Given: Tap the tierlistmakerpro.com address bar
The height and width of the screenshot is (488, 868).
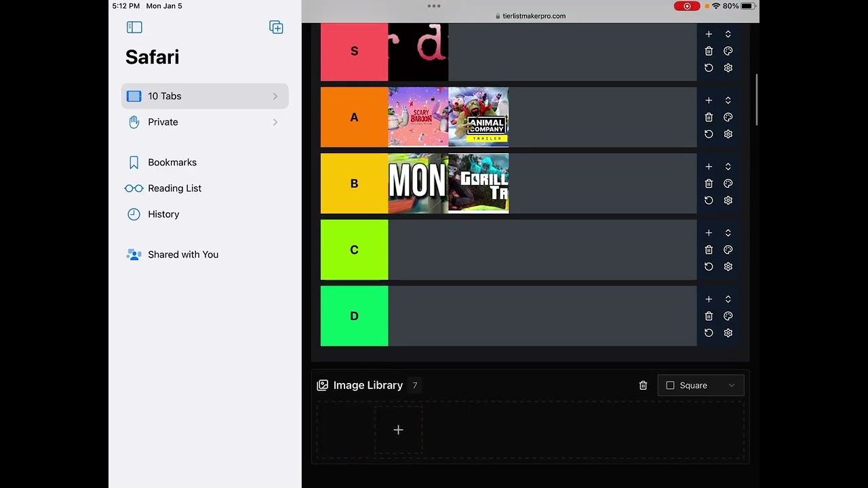Looking at the screenshot, I should [x=530, y=16].
